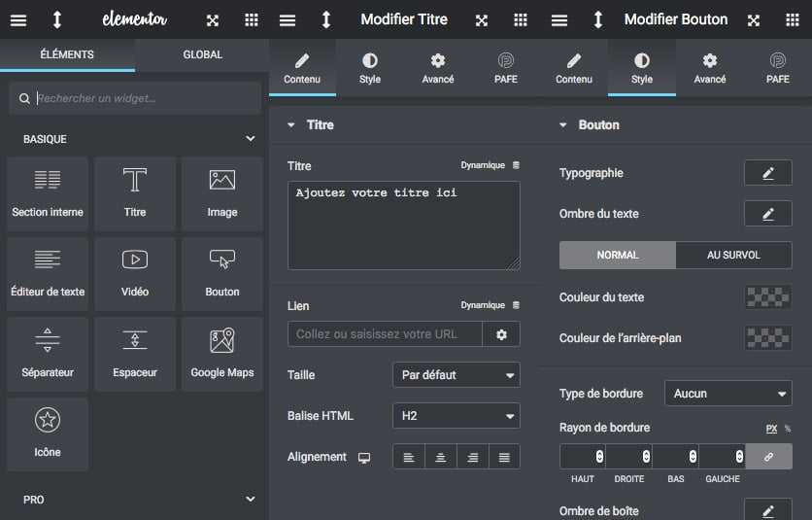Select the Google Maps widget
This screenshot has height=520, width=812.
pos(222,355)
